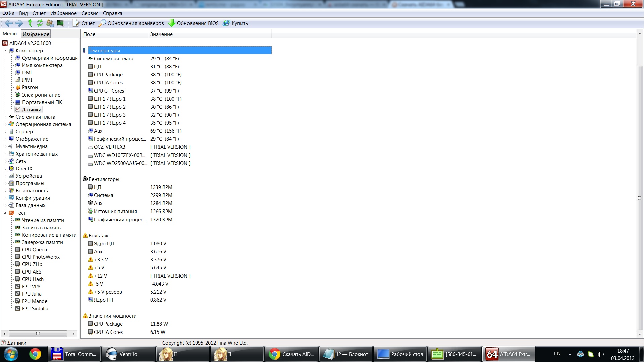644x362 pixels.
Task: Click the Поле column header
Action: [114, 34]
